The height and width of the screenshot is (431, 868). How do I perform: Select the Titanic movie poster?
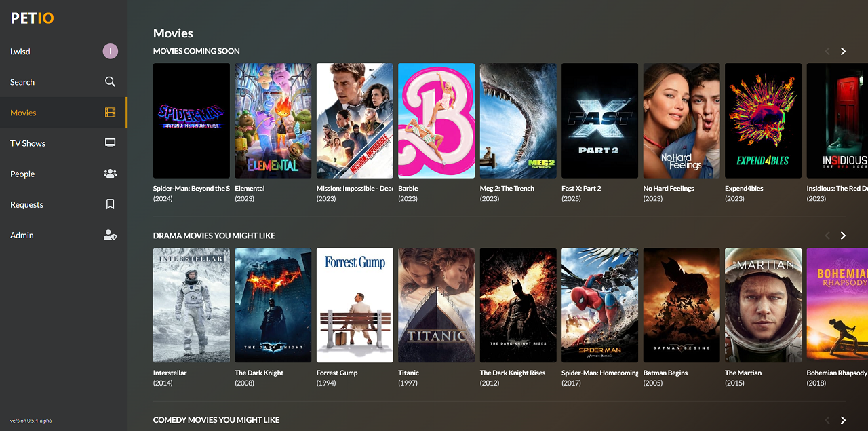point(436,305)
